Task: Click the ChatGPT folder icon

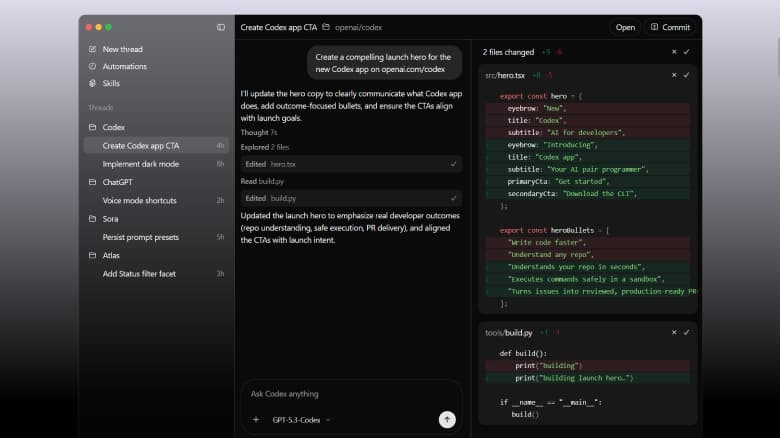Action: click(x=93, y=182)
